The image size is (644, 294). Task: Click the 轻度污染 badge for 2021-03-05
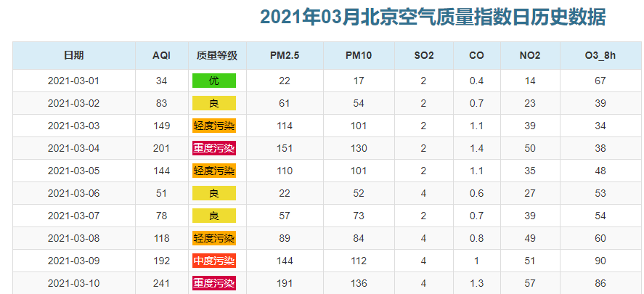tap(214, 171)
